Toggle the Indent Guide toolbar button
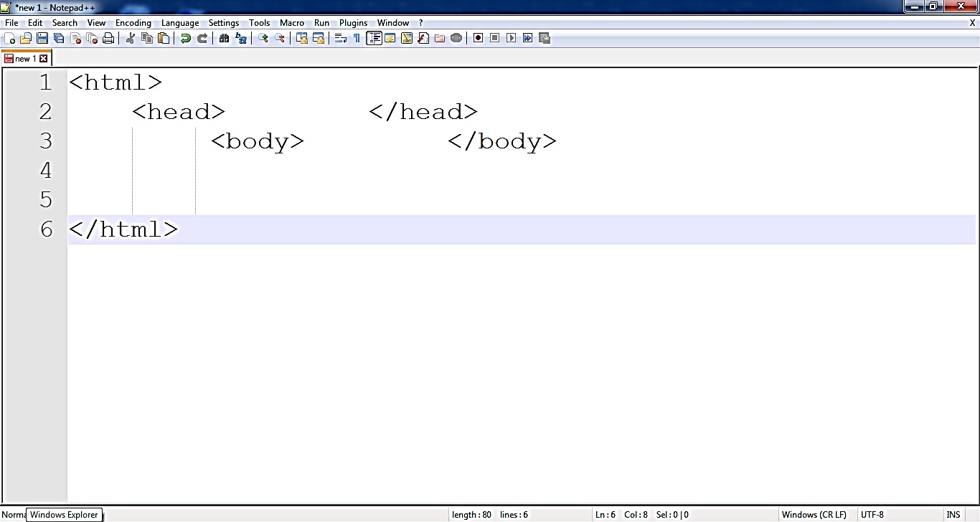 (374, 38)
